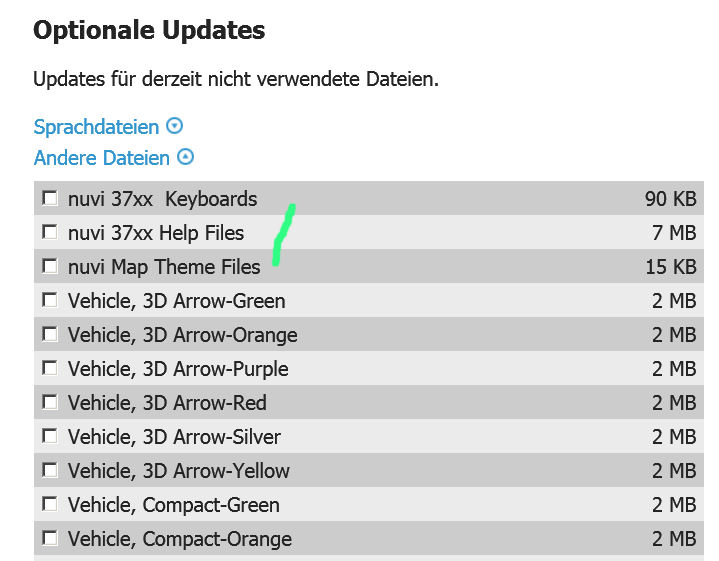Screen dimensions: 719x561
Task: Open the Sprachdateien section link
Action: (x=96, y=127)
